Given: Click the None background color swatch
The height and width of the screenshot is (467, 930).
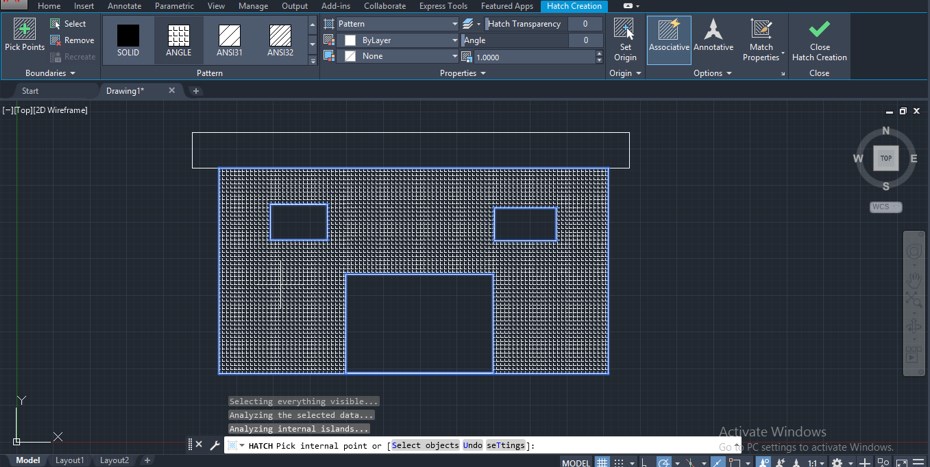Looking at the screenshot, I should 351,56.
